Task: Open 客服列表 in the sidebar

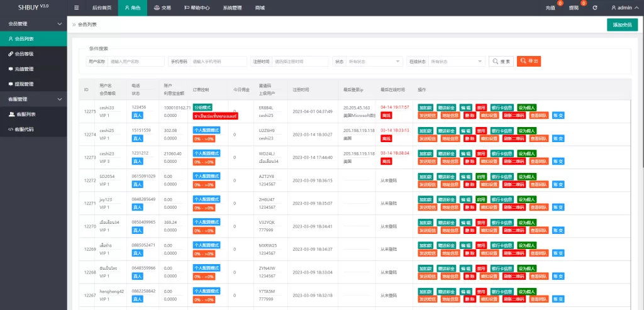Action: [x=25, y=114]
